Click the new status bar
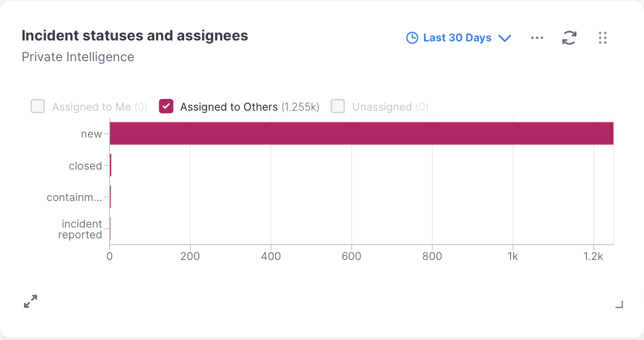644x340 pixels. click(361, 134)
